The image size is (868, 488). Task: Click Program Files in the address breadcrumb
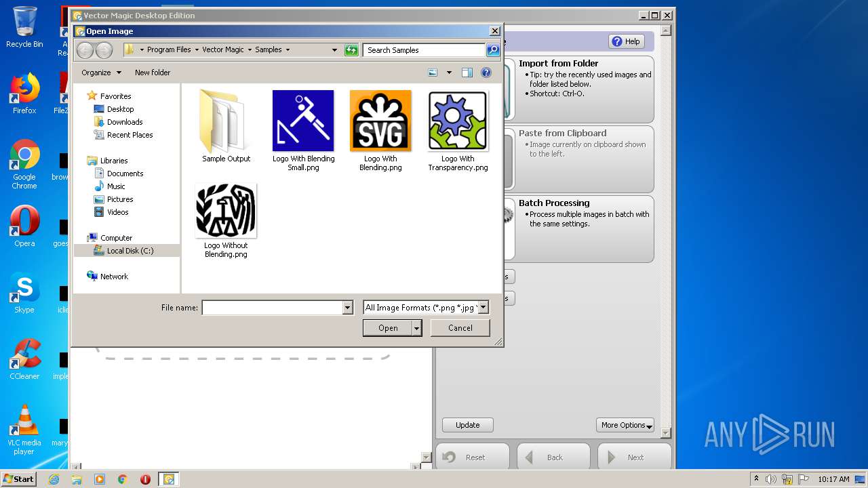point(169,49)
